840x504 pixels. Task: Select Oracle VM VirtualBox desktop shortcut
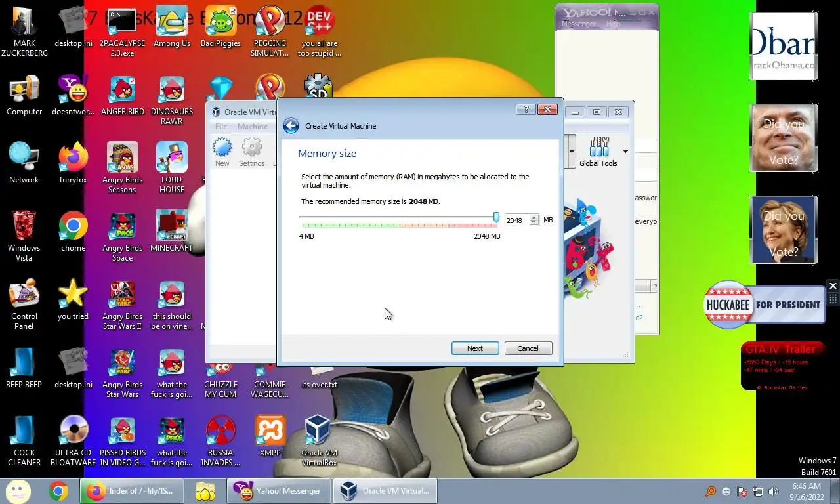[x=319, y=442]
